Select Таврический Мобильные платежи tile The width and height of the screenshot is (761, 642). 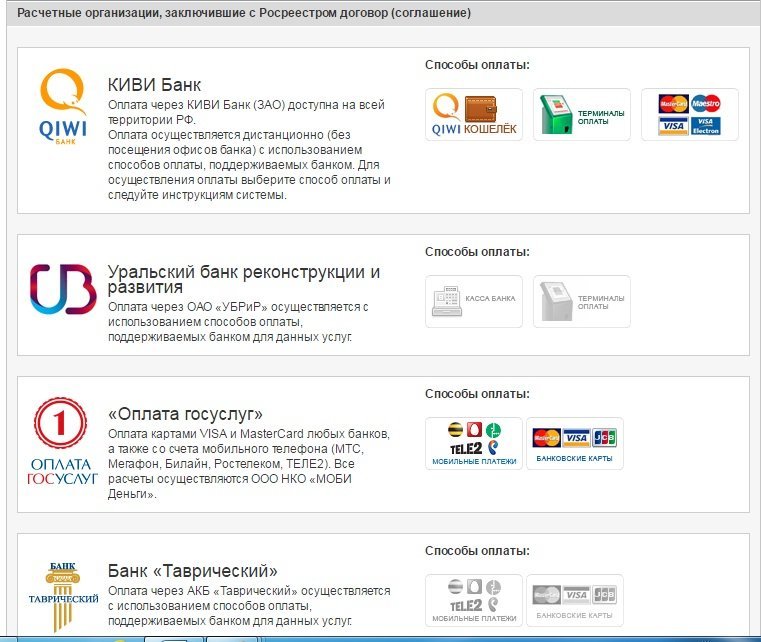click(x=474, y=601)
